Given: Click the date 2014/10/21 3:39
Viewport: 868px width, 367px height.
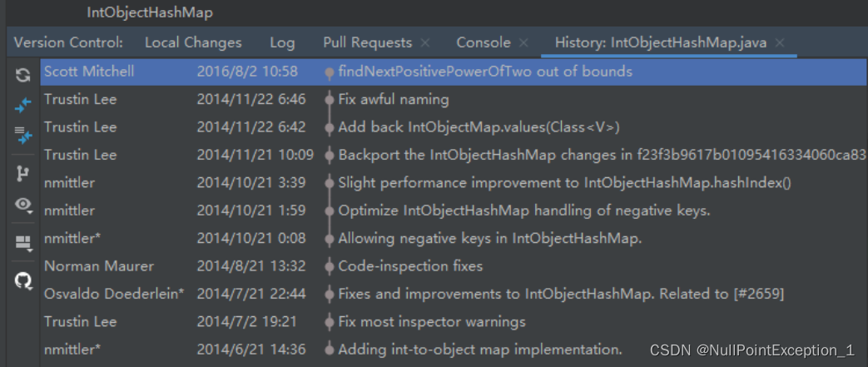Looking at the screenshot, I should pos(250,183).
